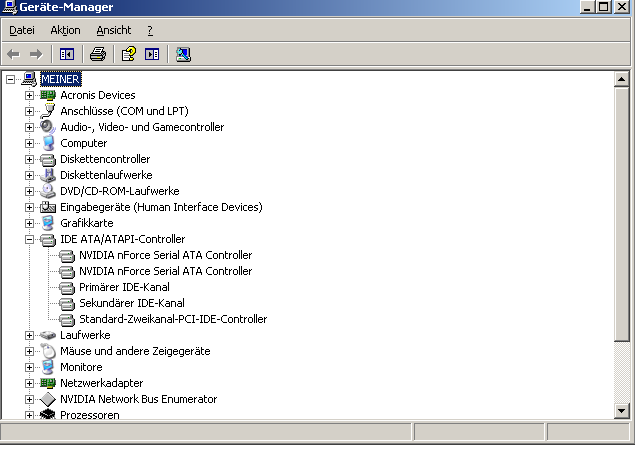Expand the Computer category node
Screen dimensions: 635x449
[29, 143]
